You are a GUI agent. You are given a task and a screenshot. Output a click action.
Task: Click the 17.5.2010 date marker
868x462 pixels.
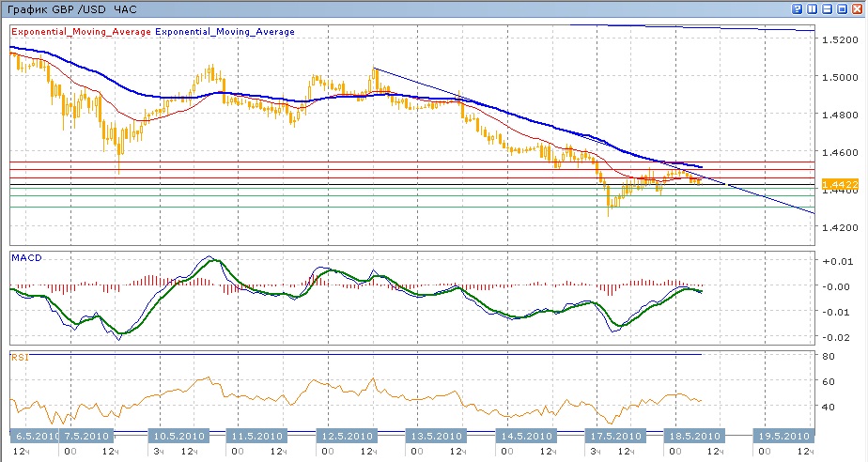pyautogui.click(x=614, y=437)
